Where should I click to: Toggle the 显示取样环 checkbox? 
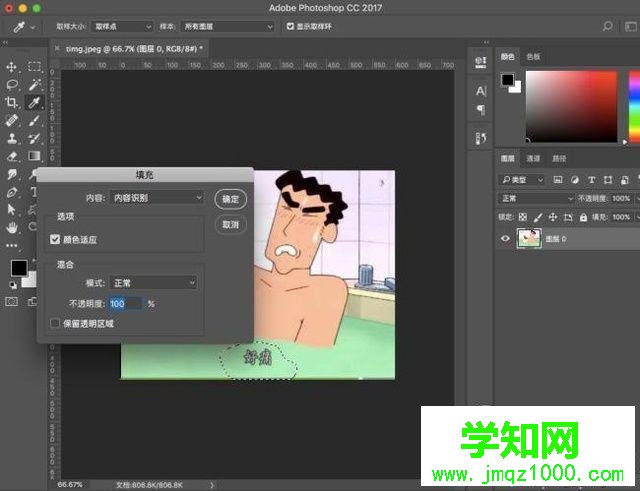290,27
